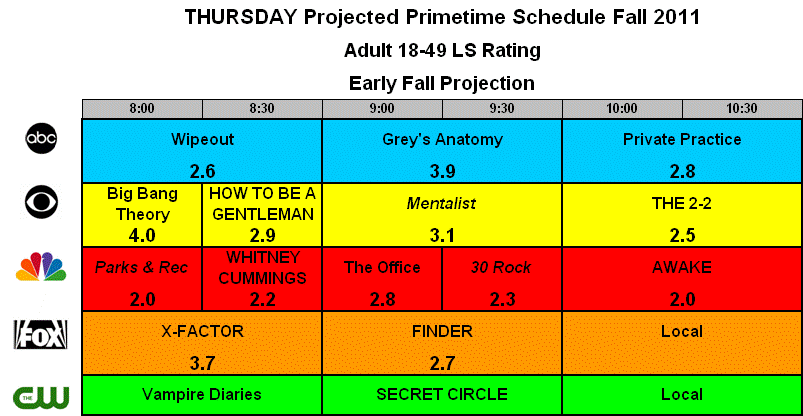803x416 pixels.
Task: Select HOW TO BE A GENTLEMAN cell
Action: (x=262, y=215)
